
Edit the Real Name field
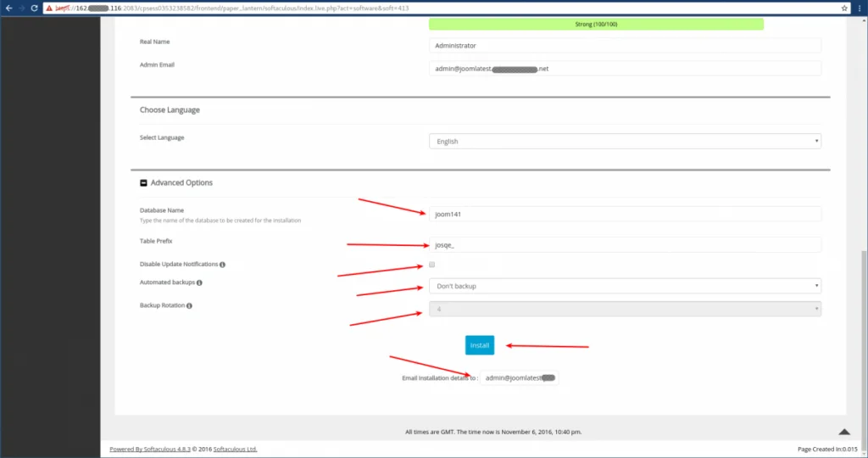click(625, 46)
